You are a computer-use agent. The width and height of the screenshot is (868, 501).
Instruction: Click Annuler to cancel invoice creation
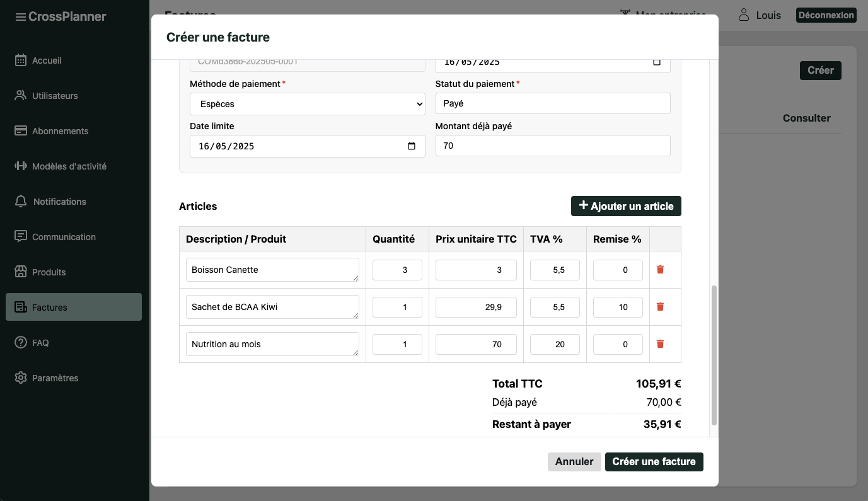coord(574,462)
